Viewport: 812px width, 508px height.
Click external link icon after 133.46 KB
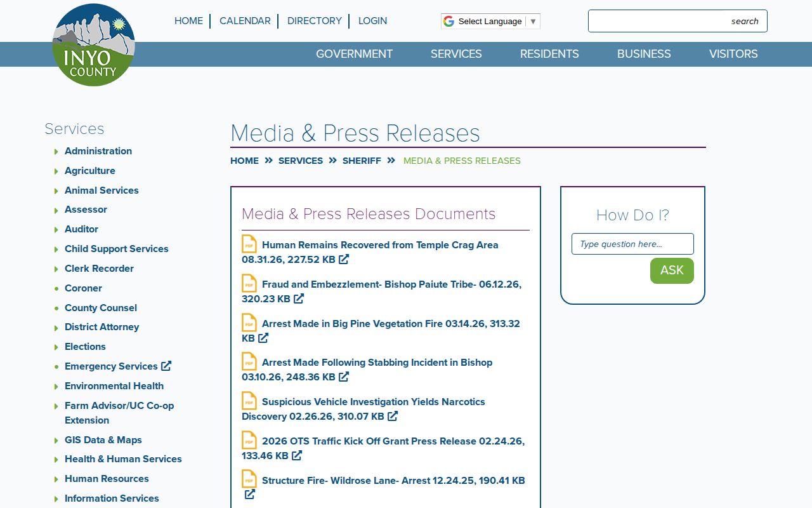click(x=297, y=455)
